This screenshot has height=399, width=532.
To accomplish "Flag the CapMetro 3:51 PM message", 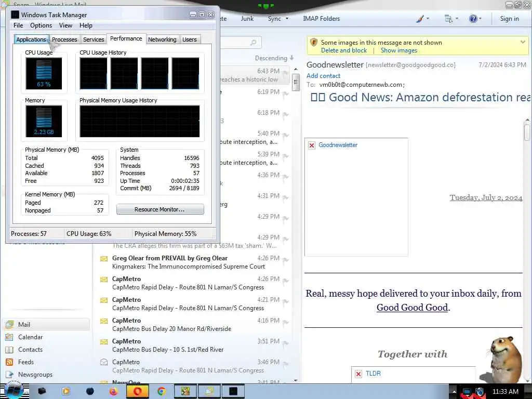I will pyautogui.click(x=286, y=343).
